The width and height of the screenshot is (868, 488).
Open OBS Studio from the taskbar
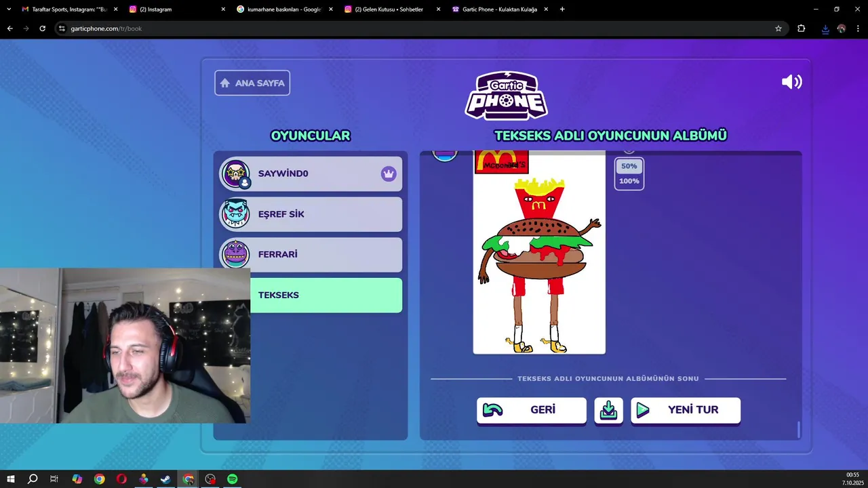pyautogui.click(x=210, y=479)
